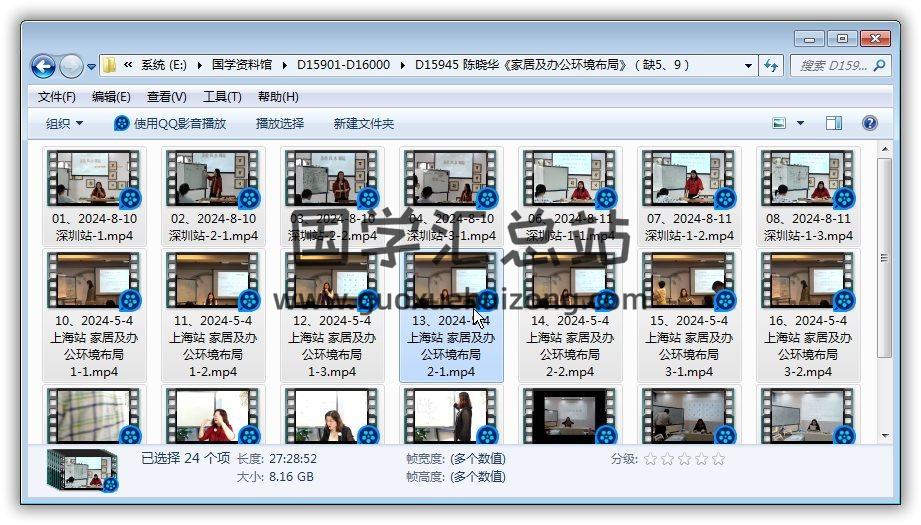The height and width of the screenshot is (525, 921).
Task: Click the change view icon button
Action: click(x=780, y=123)
